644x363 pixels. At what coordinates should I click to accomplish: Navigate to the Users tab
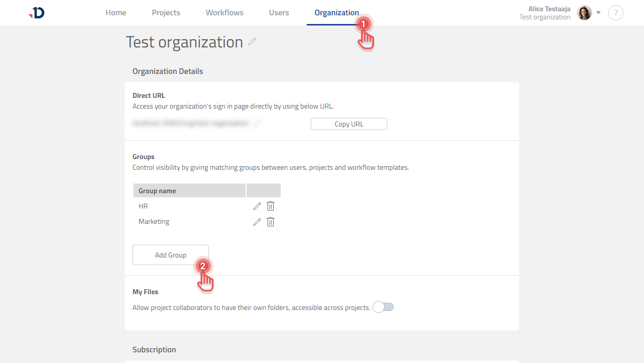279,13
